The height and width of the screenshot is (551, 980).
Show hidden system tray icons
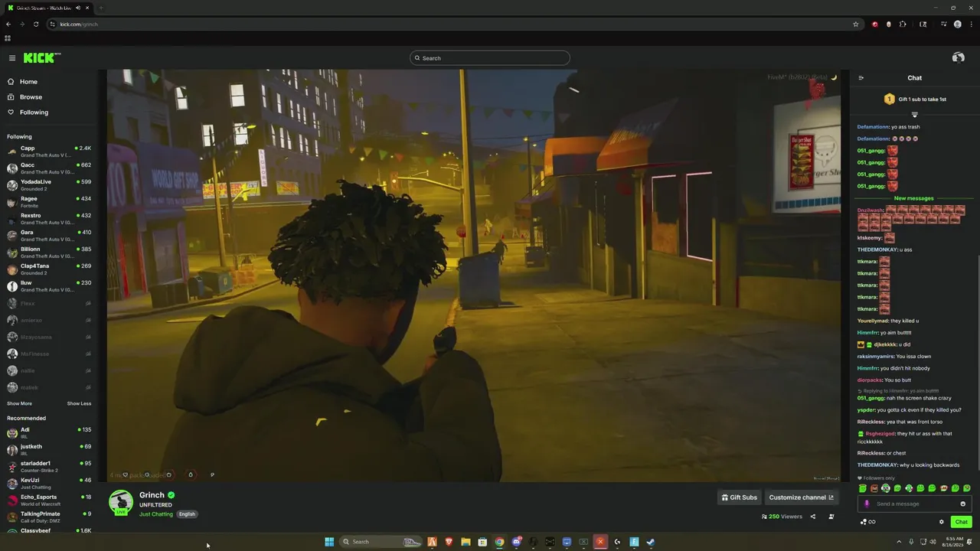tap(900, 542)
